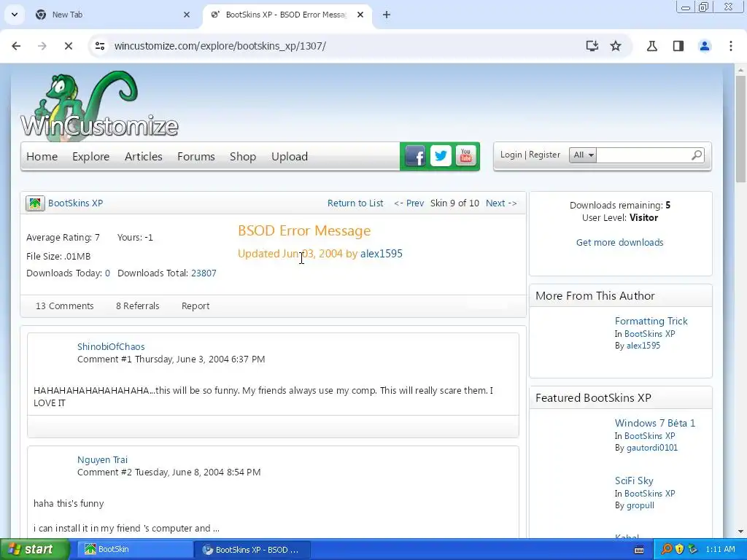Click the BSOD Error Message title
747x560 pixels.
pyautogui.click(x=304, y=231)
